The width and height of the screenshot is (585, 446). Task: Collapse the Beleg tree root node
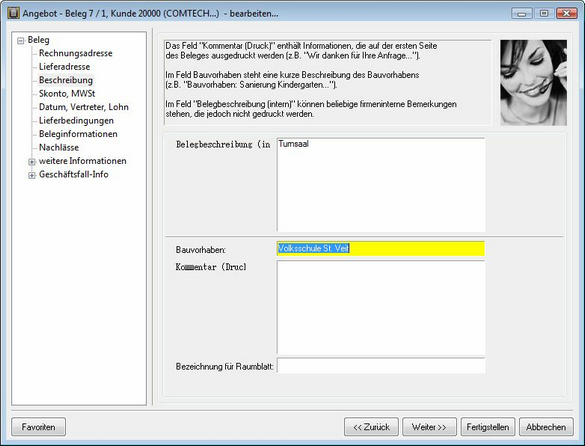click(x=21, y=41)
